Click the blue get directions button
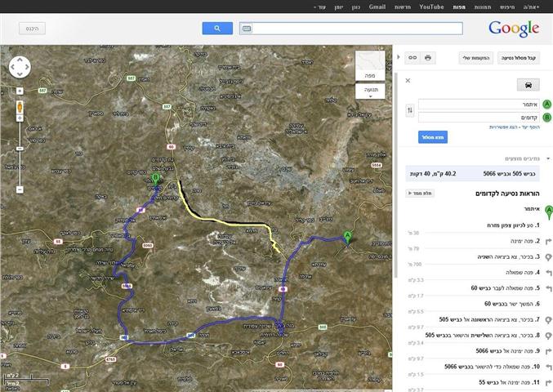553x392 pixels. (432, 137)
